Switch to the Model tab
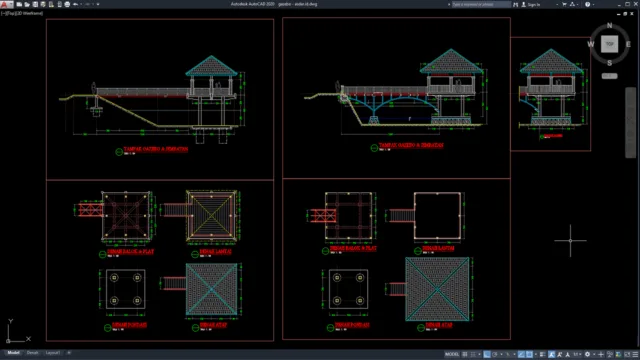 point(13,353)
